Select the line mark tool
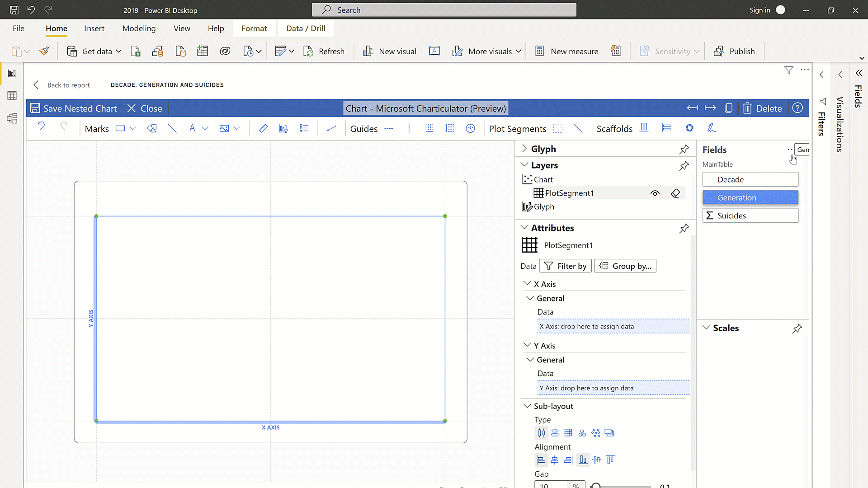The image size is (868, 488). pyautogui.click(x=172, y=128)
